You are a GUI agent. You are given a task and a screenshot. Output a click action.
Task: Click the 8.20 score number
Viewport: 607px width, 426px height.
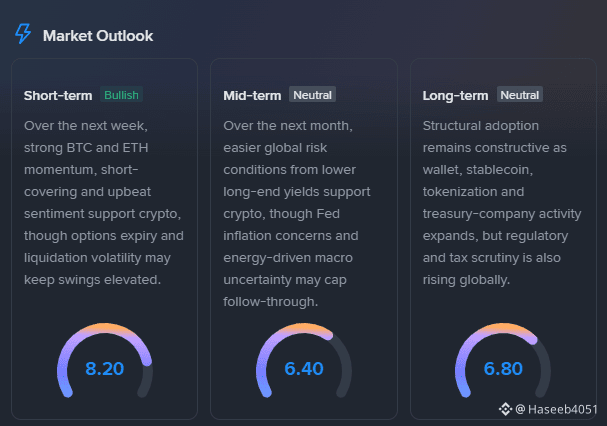pos(105,368)
